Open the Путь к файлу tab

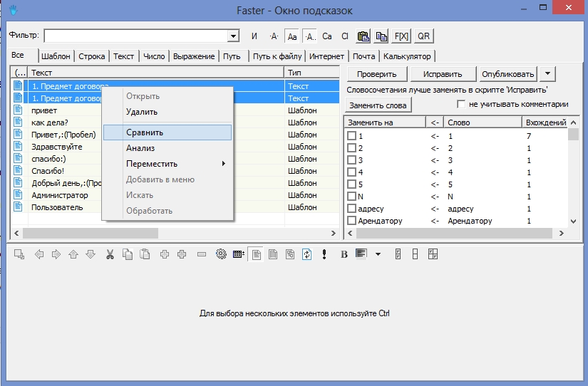click(x=277, y=56)
